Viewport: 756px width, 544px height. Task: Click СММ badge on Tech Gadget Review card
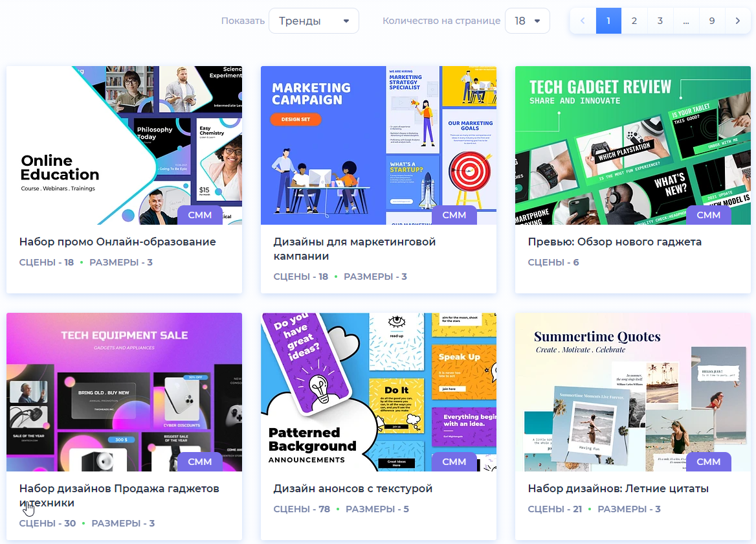(x=709, y=215)
